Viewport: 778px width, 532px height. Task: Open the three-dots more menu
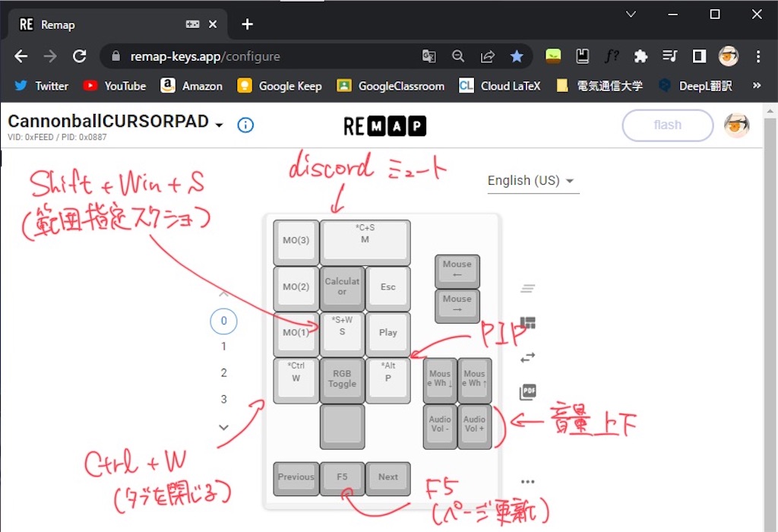tap(527, 481)
